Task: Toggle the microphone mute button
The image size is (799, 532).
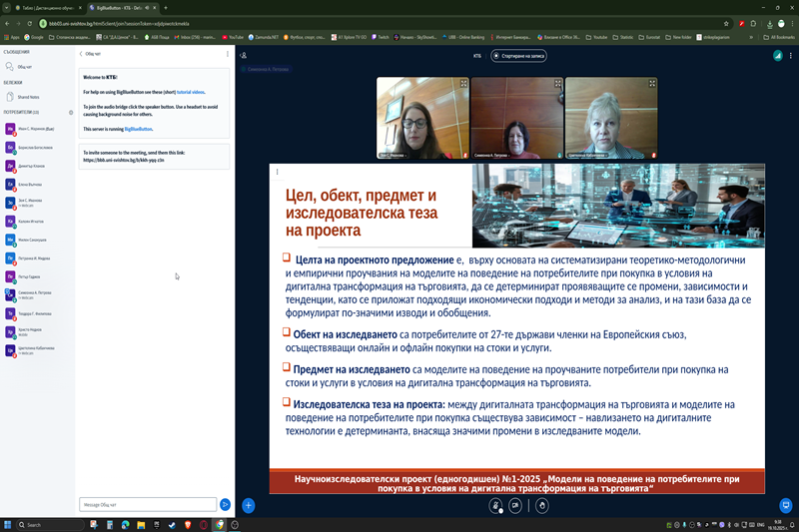Action: (495, 505)
